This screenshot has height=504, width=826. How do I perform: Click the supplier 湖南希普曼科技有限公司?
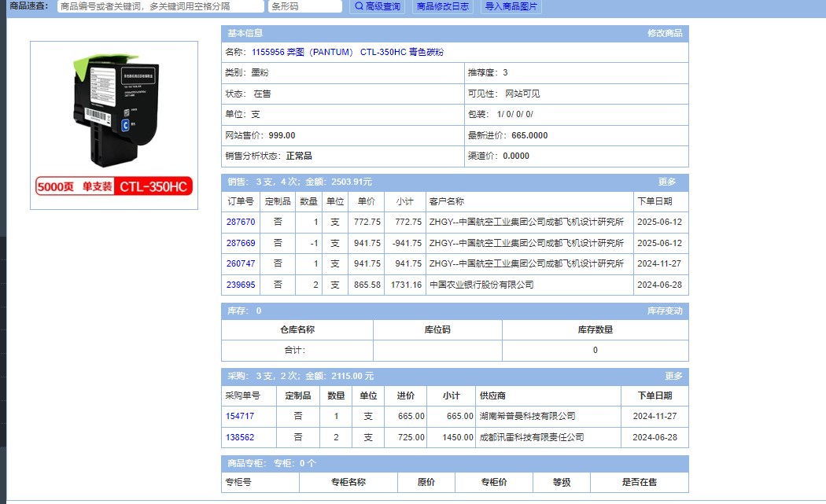click(527, 416)
